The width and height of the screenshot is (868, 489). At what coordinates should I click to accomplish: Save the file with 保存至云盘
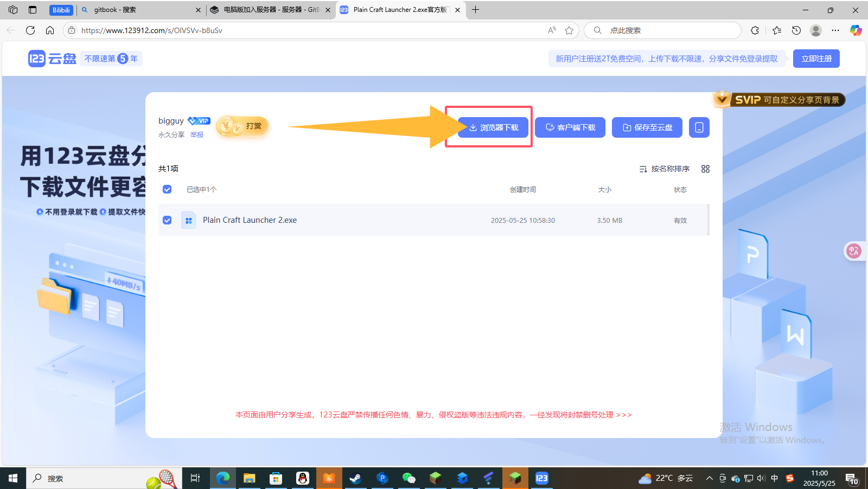[x=647, y=127]
